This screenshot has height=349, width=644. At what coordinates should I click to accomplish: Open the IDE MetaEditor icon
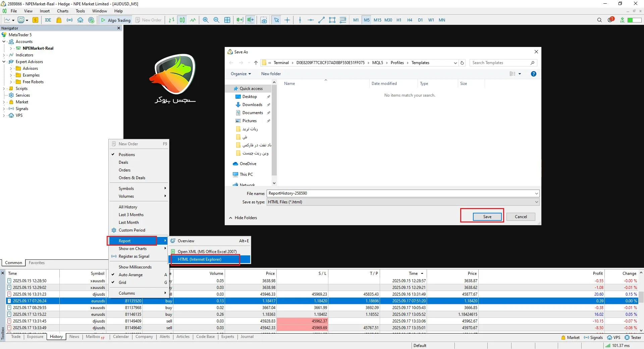pos(48,20)
